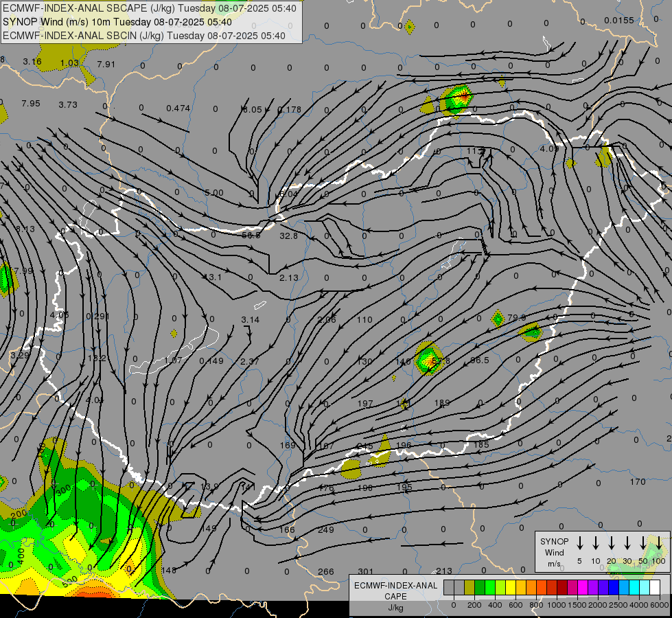
Task: Click the map value 56.5
Action: [x=251, y=236]
